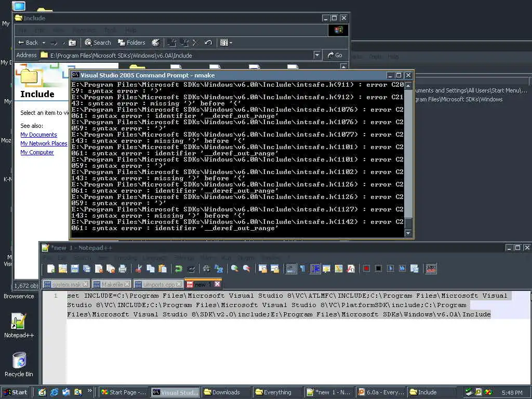Run macro multiple times icon
Image resolution: width=532 pixels, height=399 pixels.
click(403, 269)
